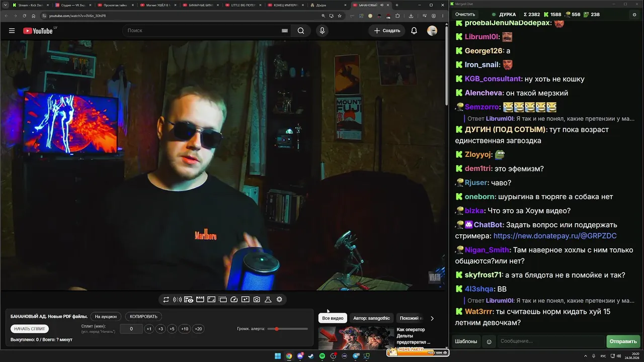
Task: Click the Сообщение message input field
Action: [550, 341]
